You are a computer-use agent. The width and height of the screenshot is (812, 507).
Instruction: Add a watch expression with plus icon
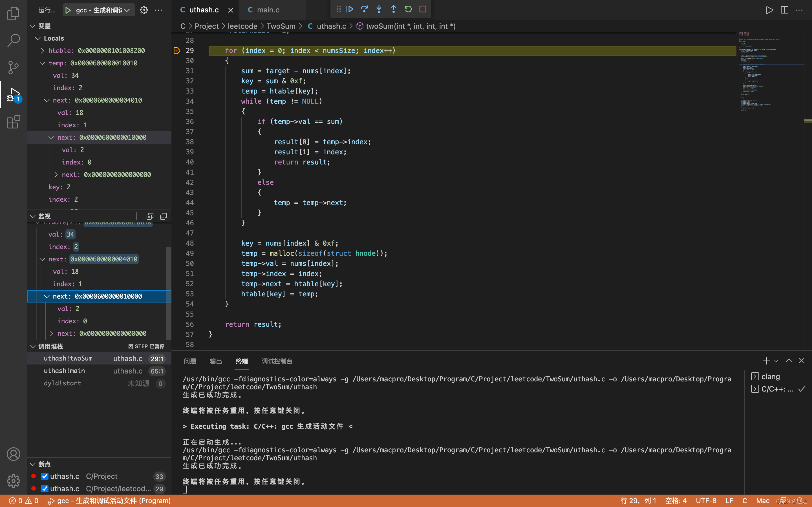point(136,216)
